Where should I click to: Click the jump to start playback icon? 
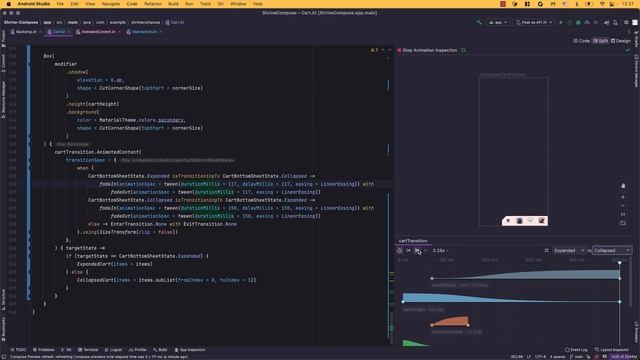pos(408,251)
